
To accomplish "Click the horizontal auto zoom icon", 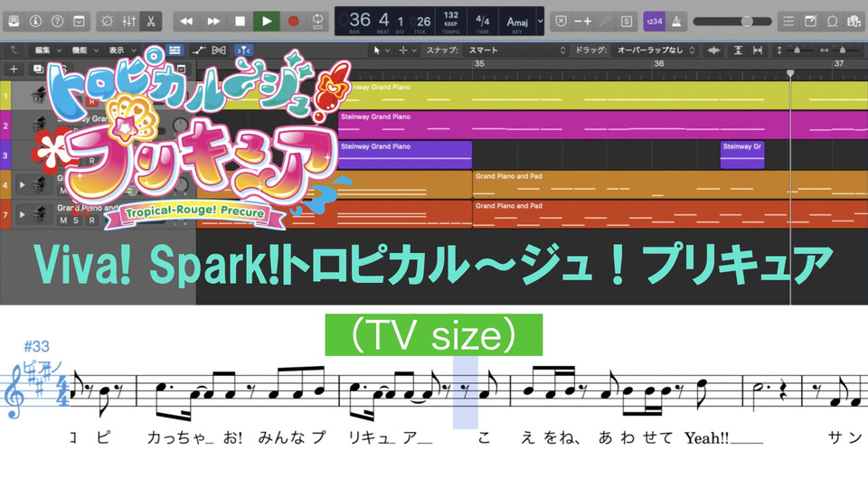I will [758, 51].
